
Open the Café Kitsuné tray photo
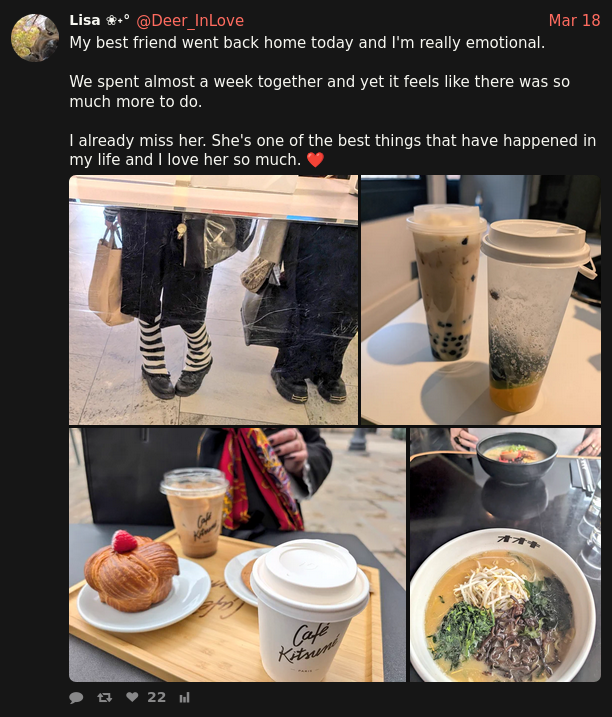(237, 555)
